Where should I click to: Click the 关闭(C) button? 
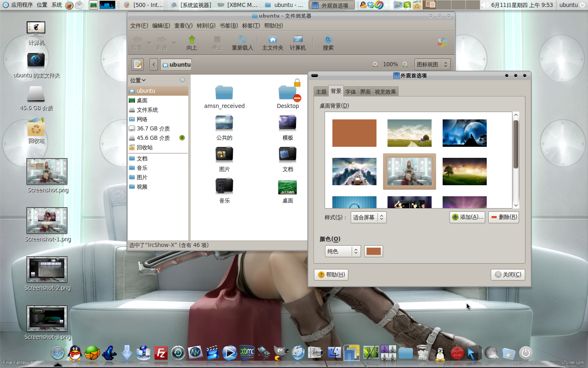508,275
